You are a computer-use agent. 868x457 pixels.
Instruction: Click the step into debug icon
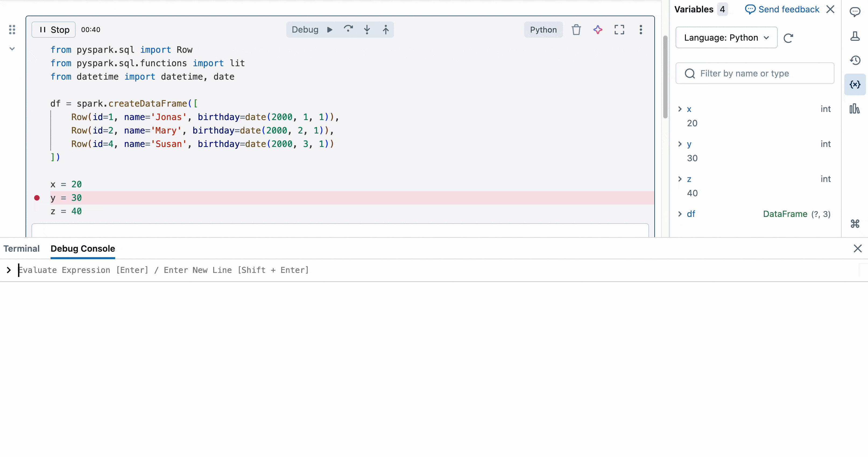(367, 29)
